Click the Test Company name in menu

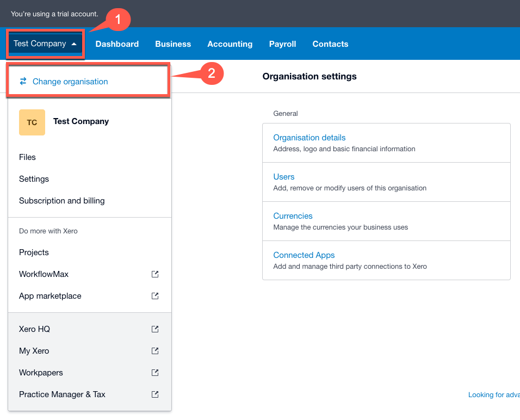pos(81,121)
